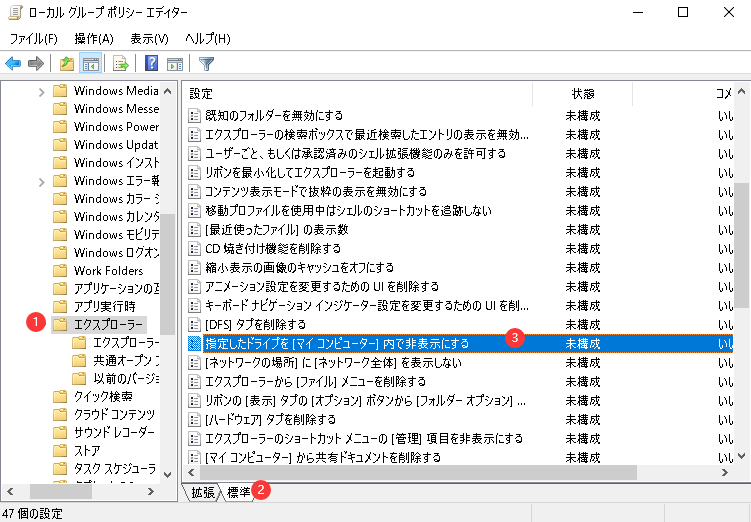751x522 pixels.
Task: Click the Work Folders folder icon
Action: coord(60,271)
